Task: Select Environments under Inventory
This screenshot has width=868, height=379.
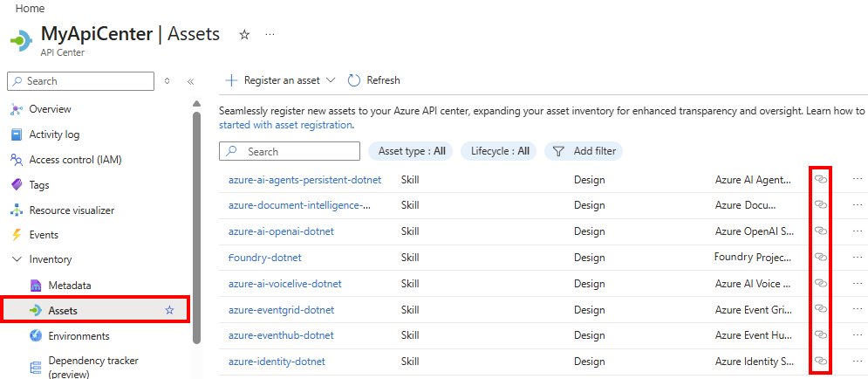Action: tap(79, 336)
